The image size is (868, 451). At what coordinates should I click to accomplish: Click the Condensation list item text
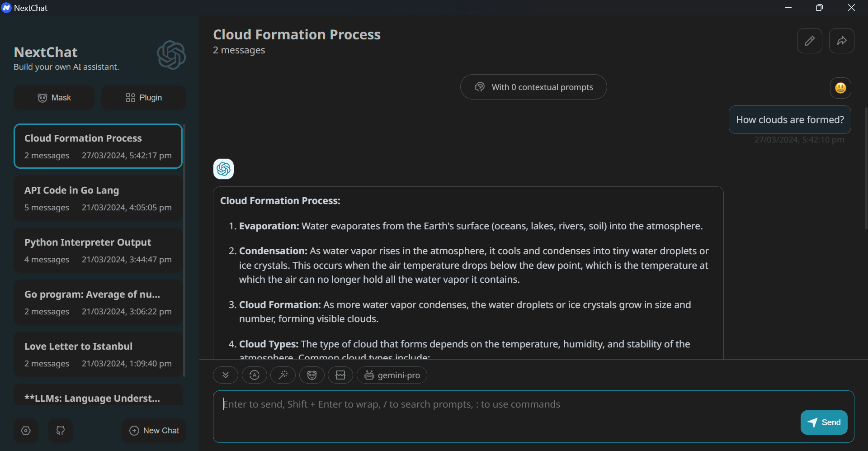tap(474, 265)
